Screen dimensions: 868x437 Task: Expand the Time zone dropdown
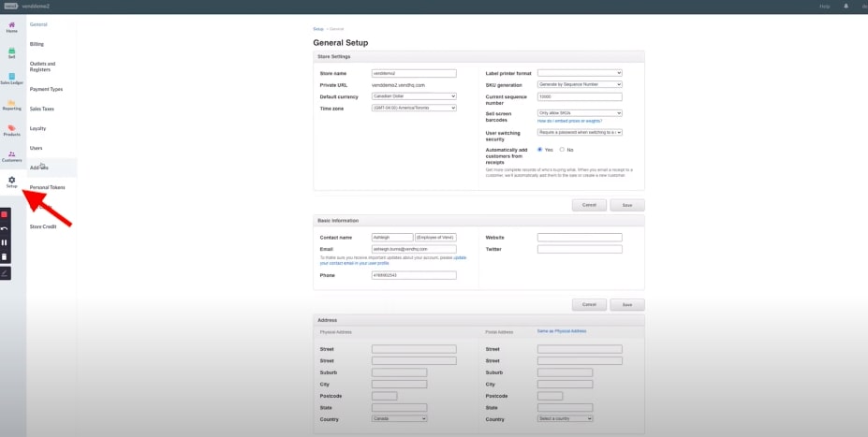pos(413,108)
